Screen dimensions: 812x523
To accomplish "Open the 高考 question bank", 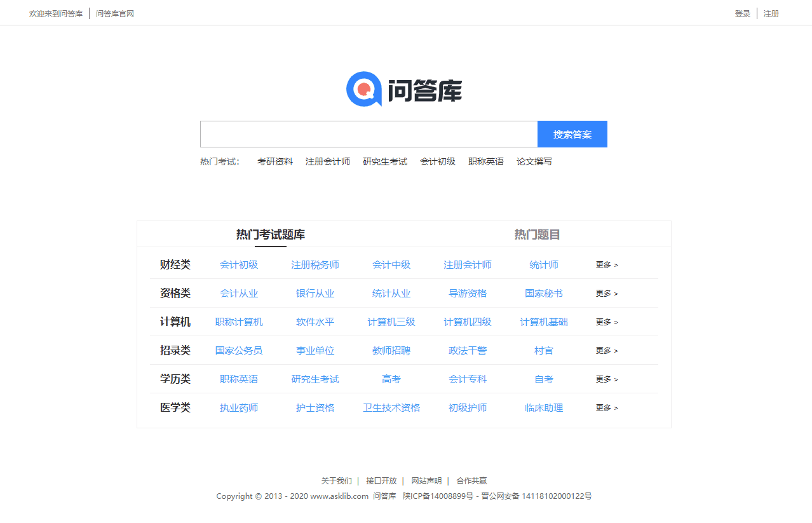I will pyautogui.click(x=391, y=379).
